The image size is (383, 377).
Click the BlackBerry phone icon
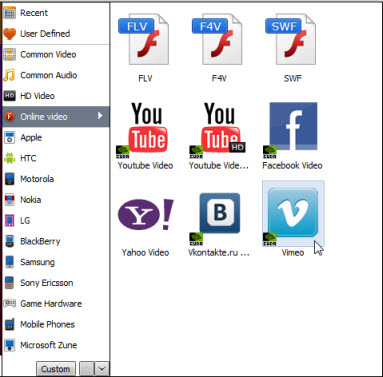click(x=10, y=241)
